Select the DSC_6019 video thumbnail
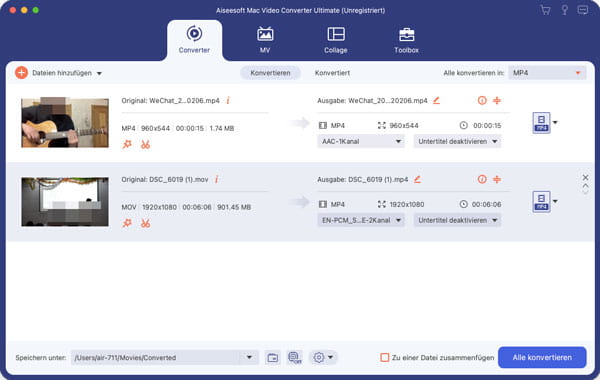This screenshot has width=600, height=380. [x=65, y=202]
